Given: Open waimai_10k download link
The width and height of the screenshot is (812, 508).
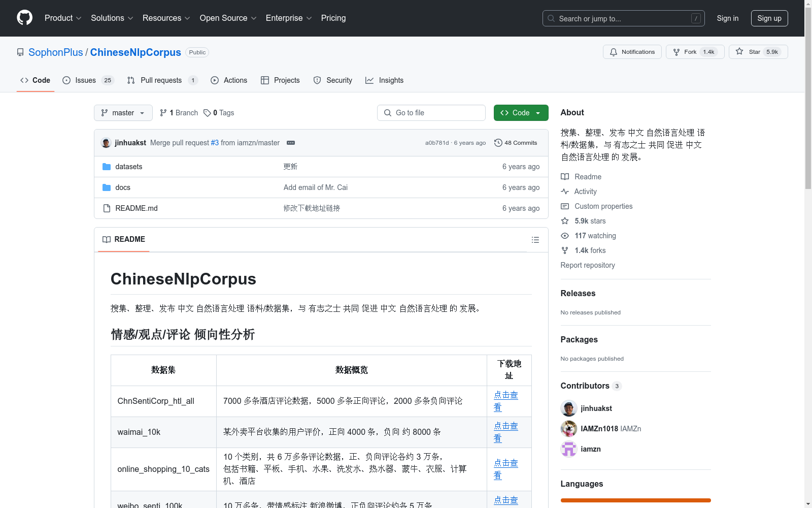Looking at the screenshot, I should click(x=506, y=432).
